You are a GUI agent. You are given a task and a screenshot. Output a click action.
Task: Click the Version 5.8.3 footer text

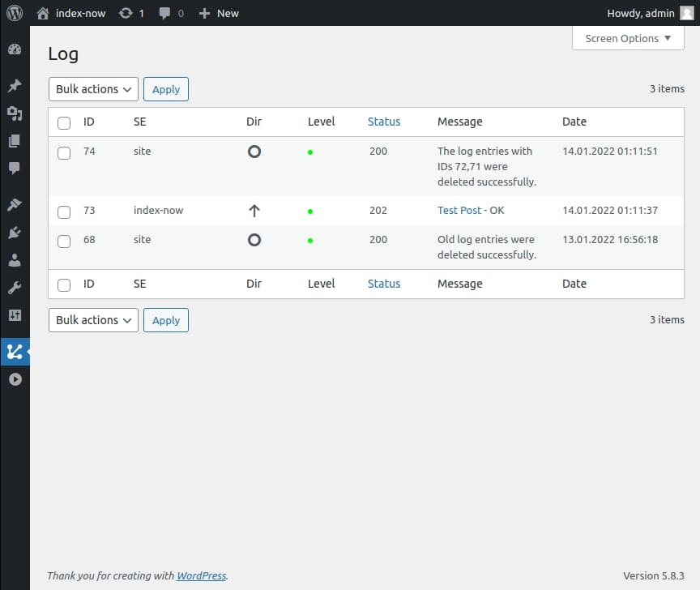tap(654, 575)
